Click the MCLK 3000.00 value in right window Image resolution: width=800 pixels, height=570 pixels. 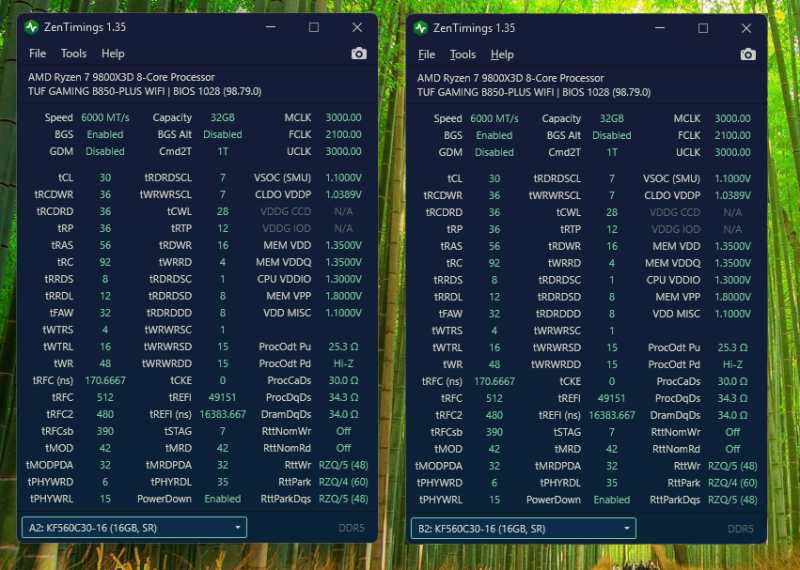pos(733,119)
